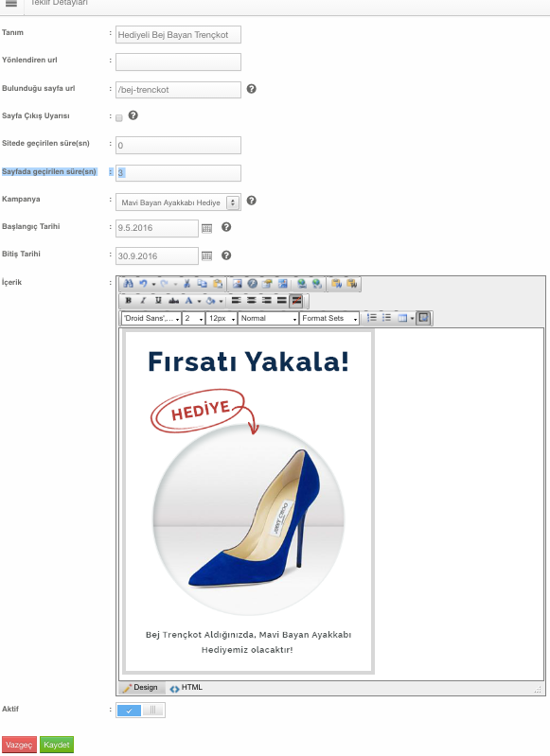This screenshot has width=550, height=756.
Task: Paste clipboard content into editor
Action: tap(218, 284)
